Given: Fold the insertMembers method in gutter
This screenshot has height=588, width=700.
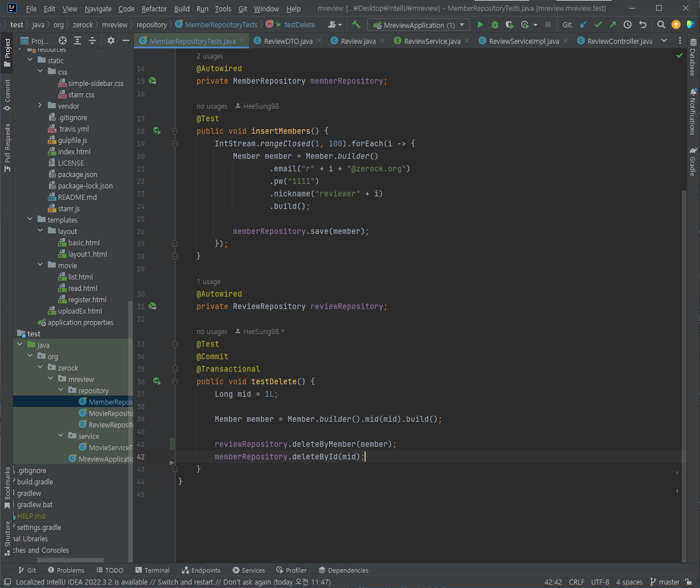Looking at the screenshot, I should [175, 131].
